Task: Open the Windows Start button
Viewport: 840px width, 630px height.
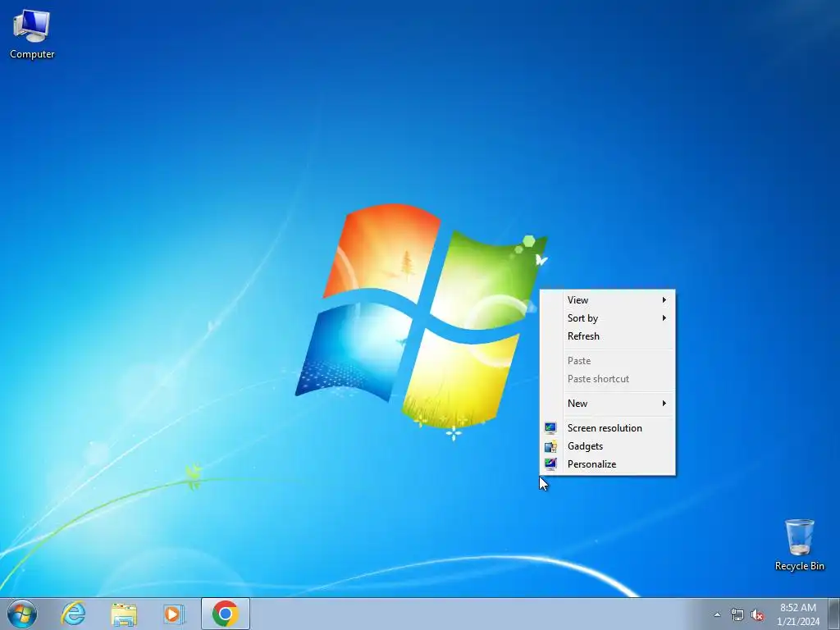Action: (x=22, y=614)
